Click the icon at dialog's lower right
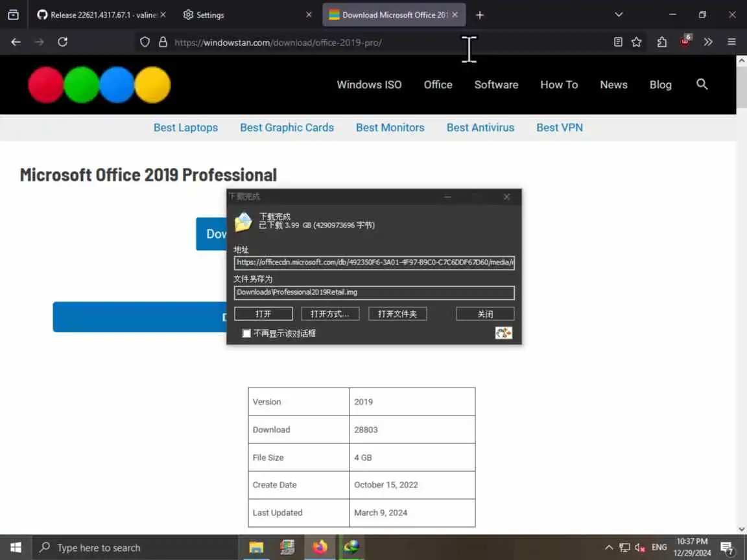The image size is (747, 560). [504, 333]
